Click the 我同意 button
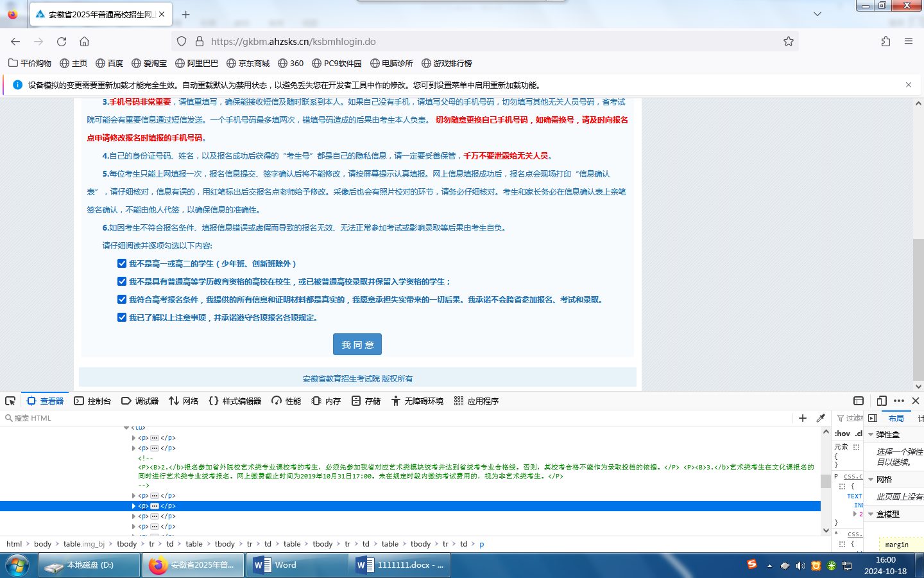 [357, 344]
